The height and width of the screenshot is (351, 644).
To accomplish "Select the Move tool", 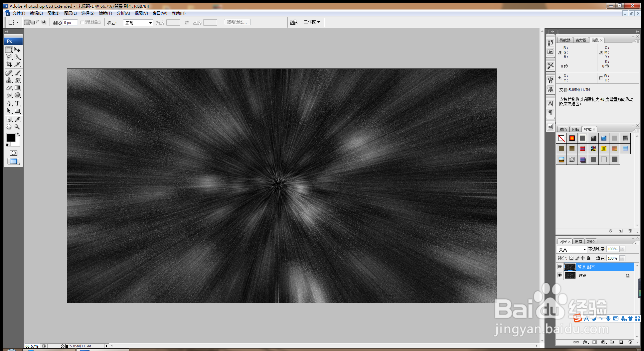I will (18, 50).
